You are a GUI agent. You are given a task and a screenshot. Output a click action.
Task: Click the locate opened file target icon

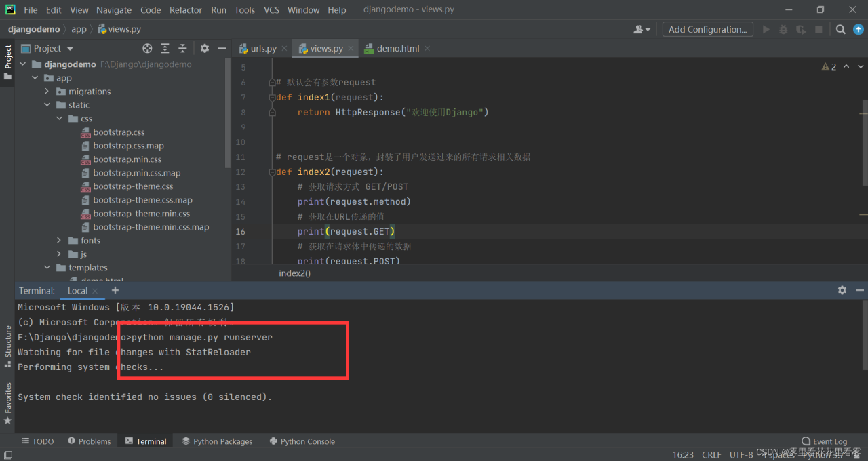pos(147,48)
